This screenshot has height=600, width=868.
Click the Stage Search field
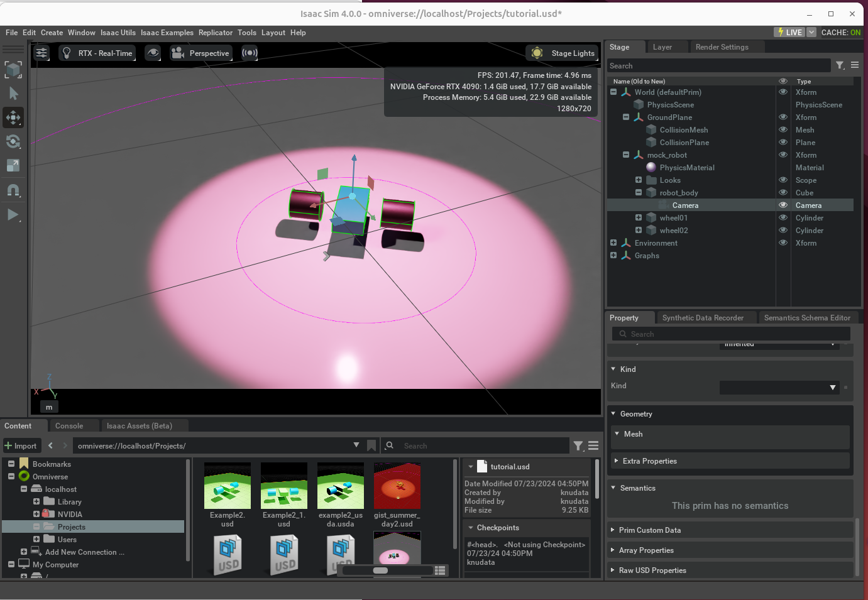point(719,66)
